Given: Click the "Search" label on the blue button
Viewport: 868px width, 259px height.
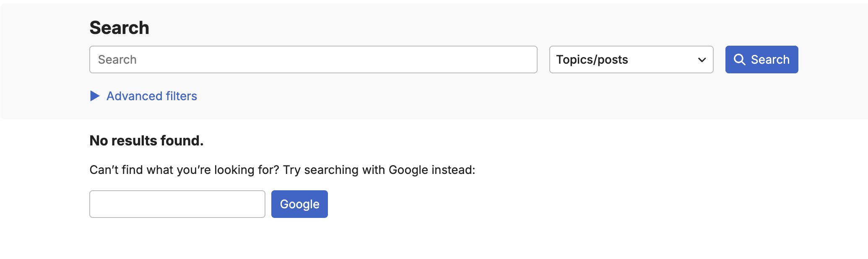Looking at the screenshot, I should point(770,60).
